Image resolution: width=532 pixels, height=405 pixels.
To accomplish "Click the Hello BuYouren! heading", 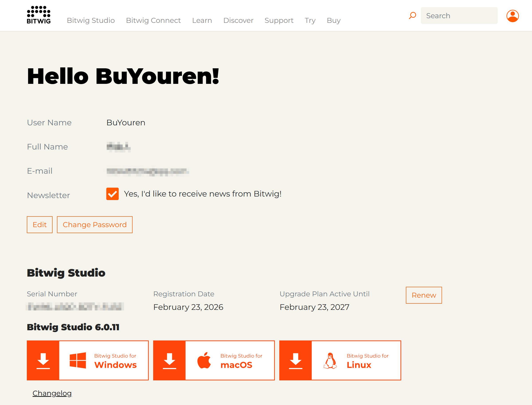I will pyautogui.click(x=123, y=76).
